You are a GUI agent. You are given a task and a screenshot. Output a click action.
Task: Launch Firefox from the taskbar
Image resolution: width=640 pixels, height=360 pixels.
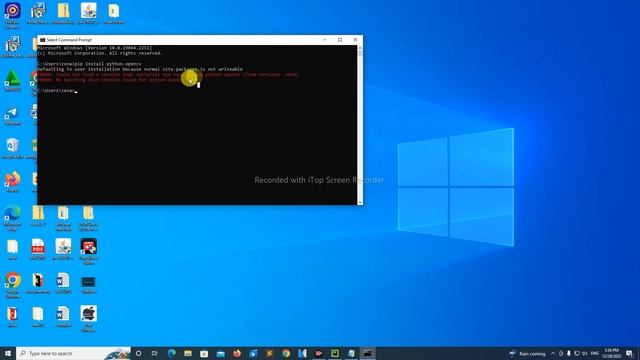pos(237,353)
